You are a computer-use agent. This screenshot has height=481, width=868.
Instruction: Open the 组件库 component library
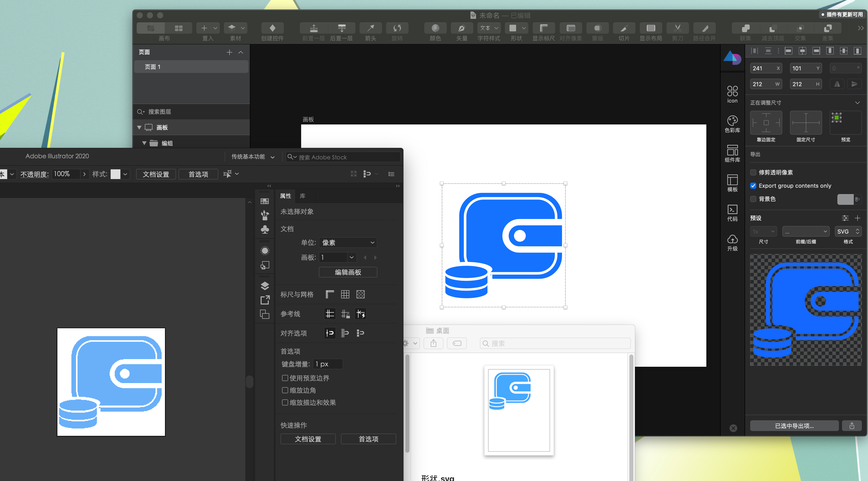tap(732, 154)
